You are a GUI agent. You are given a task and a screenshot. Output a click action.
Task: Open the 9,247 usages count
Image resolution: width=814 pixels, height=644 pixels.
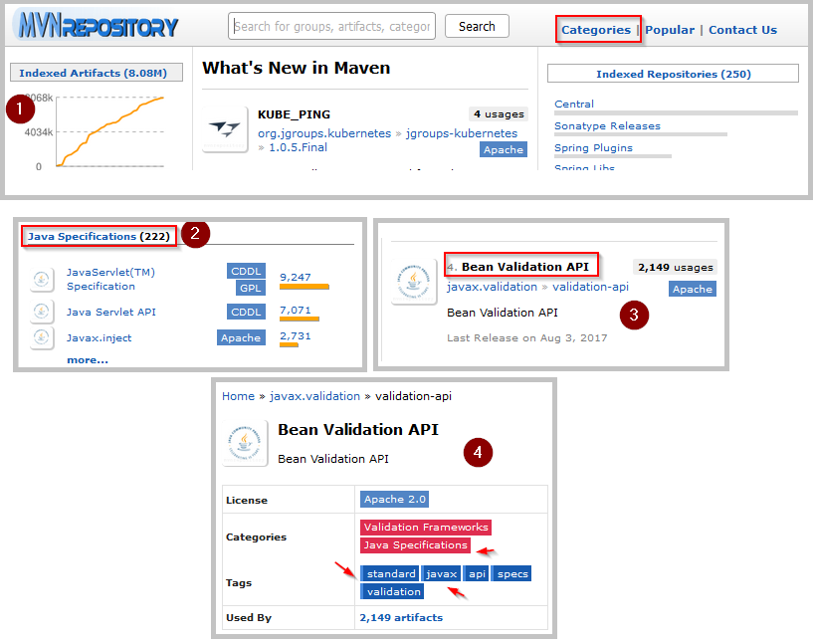pyautogui.click(x=296, y=278)
